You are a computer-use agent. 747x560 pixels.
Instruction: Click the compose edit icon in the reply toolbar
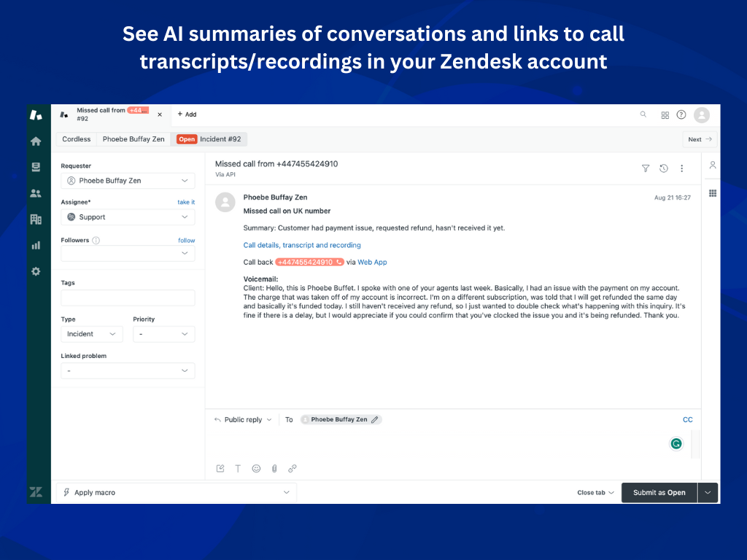click(x=220, y=469)
